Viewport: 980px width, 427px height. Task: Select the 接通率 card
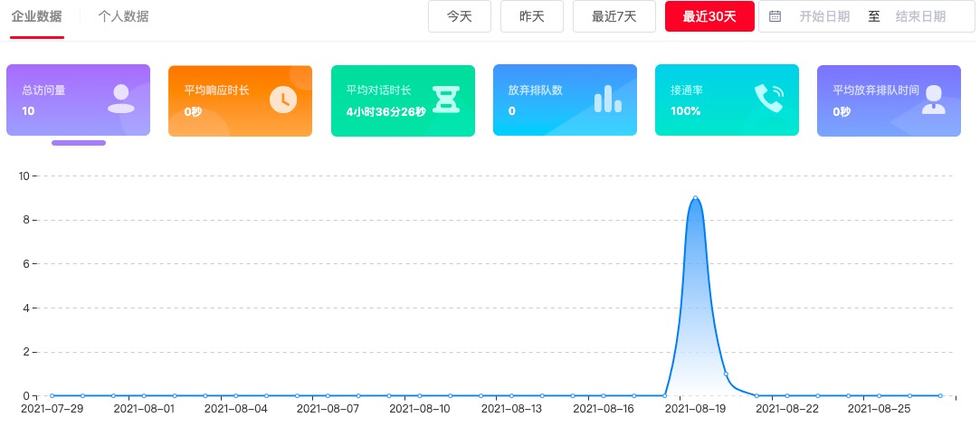coord(727,100)
